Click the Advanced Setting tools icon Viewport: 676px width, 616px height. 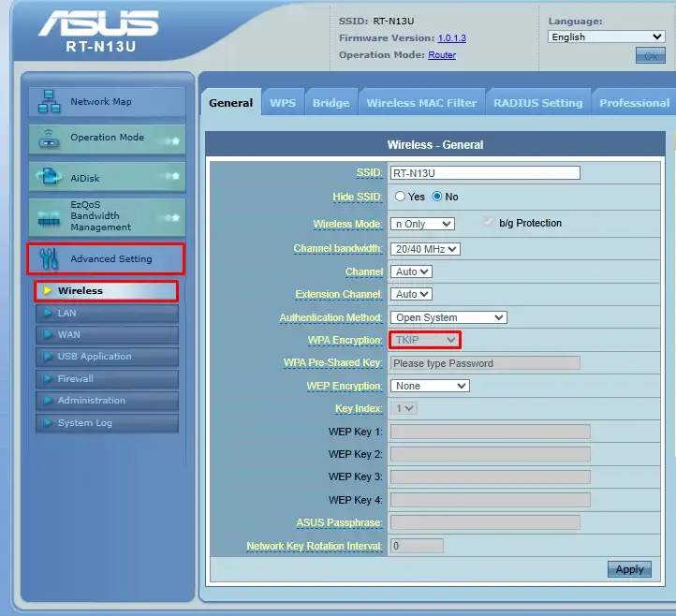(x=50, y=259)
